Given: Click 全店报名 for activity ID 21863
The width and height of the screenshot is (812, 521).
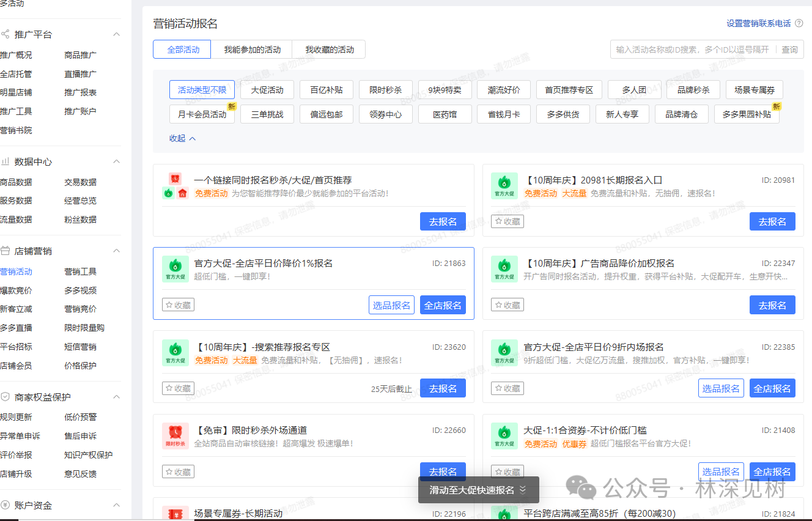Looking at the screenshot, I should [x=443, y=305].
